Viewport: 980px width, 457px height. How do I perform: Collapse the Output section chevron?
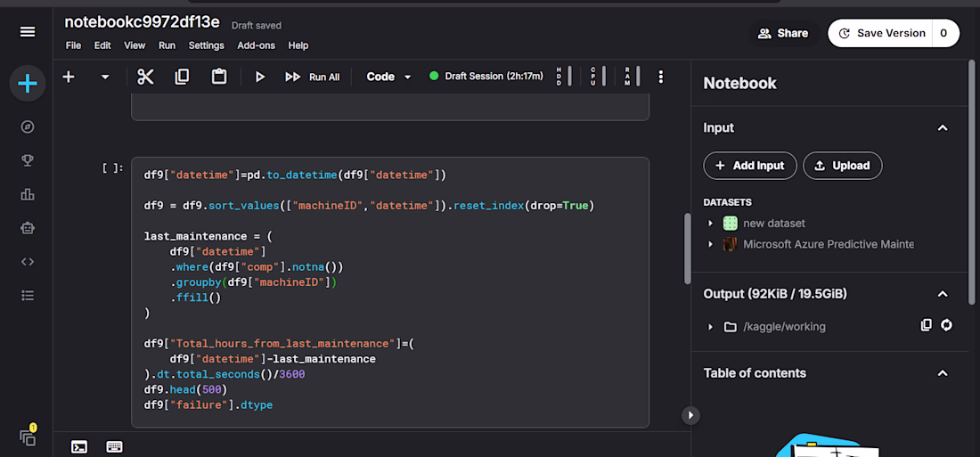click(943, 294)
